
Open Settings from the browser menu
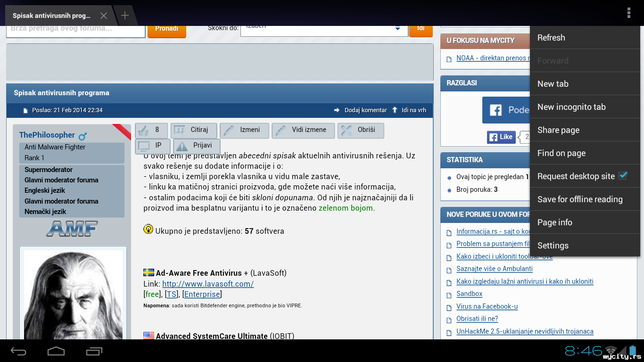(x=585, y=246)
